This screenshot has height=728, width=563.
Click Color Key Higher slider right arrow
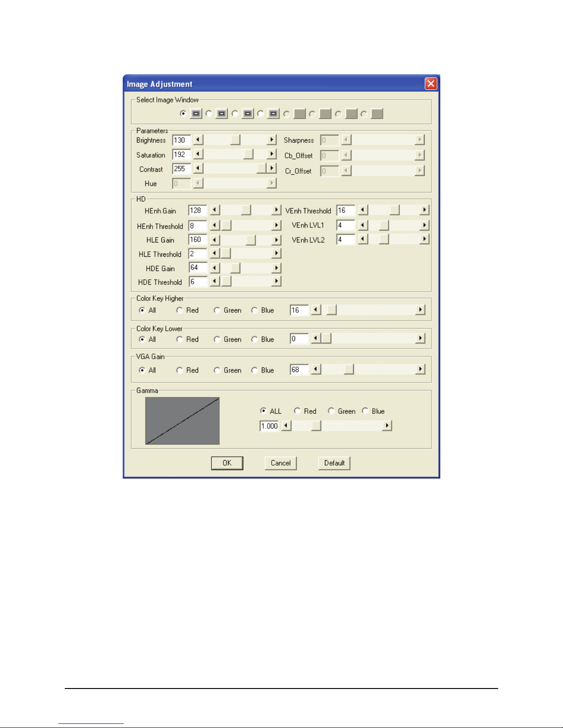[420, 310]
